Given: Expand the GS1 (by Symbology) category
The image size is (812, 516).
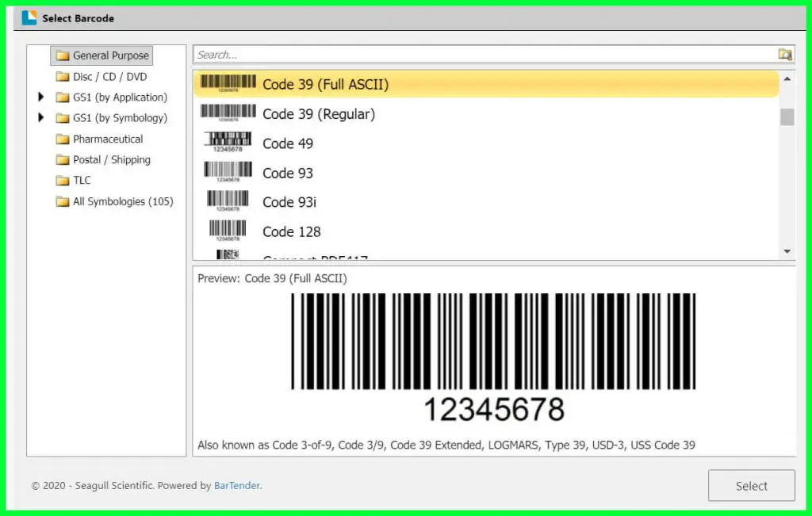Looking at the screenshot, I should [42, 117].
